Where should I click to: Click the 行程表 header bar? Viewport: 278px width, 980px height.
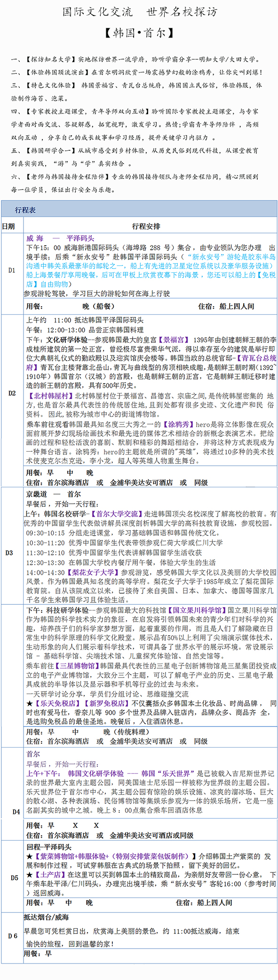pos(139,209)
